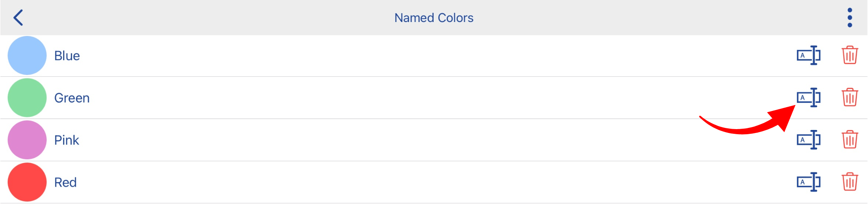
Task: Delete the Blue named color
Action: [850, 55]
